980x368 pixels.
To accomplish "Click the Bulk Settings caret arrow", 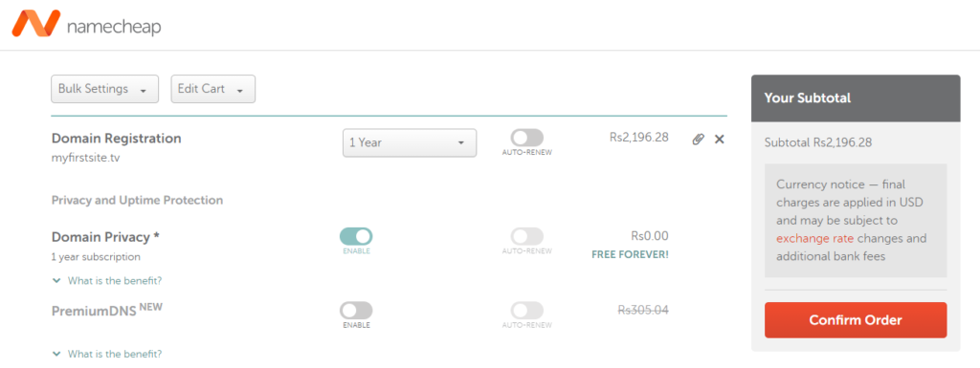I will click(x=144, y=91).
